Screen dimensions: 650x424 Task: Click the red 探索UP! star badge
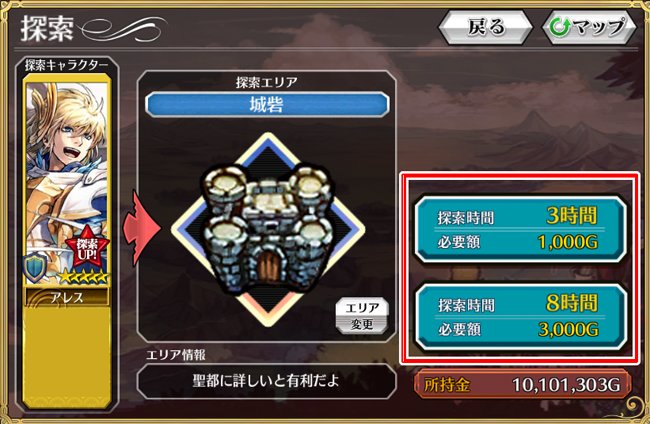pos(87,249)
